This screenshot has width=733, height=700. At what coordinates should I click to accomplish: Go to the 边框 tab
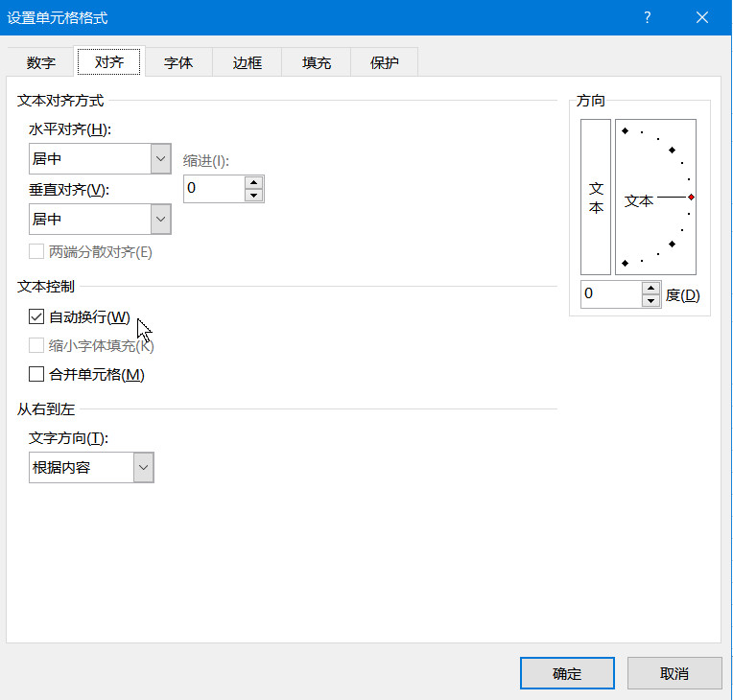coord(247,62)
